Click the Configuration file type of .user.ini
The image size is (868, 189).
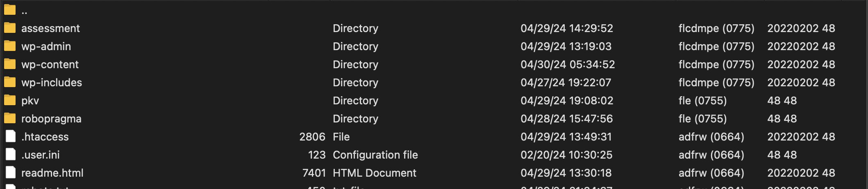pyautogui.click(x=375, y=155)
